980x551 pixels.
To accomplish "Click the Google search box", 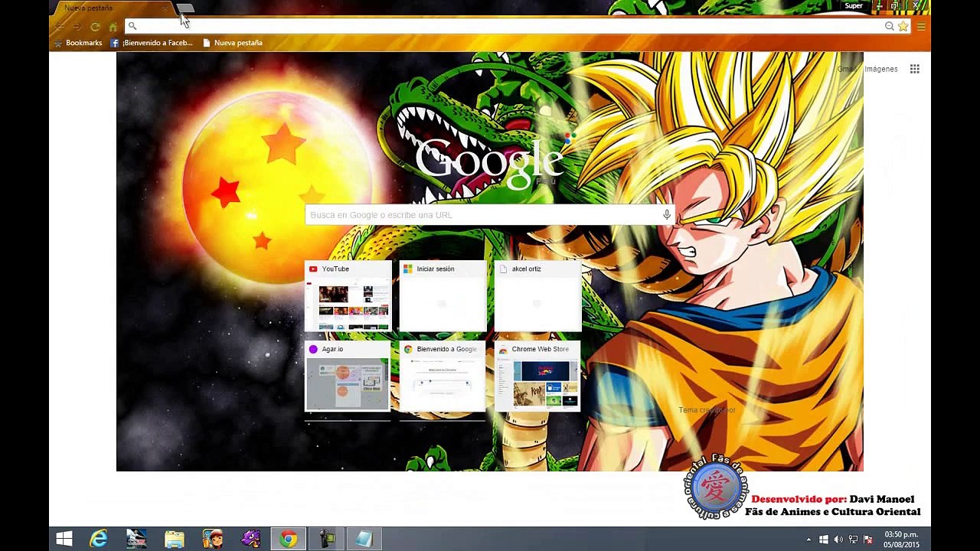I will click(490, 215).
